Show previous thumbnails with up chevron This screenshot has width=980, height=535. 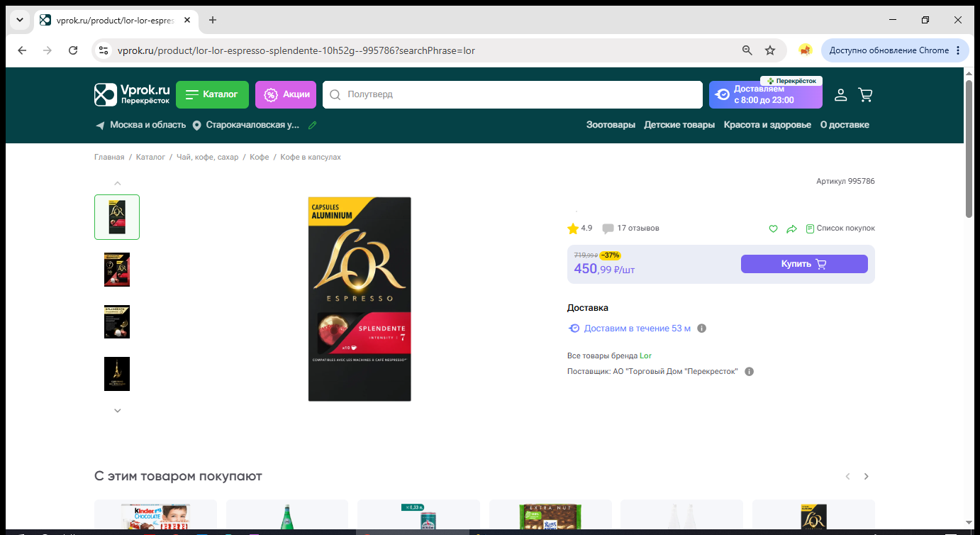[x=118, y=183]
